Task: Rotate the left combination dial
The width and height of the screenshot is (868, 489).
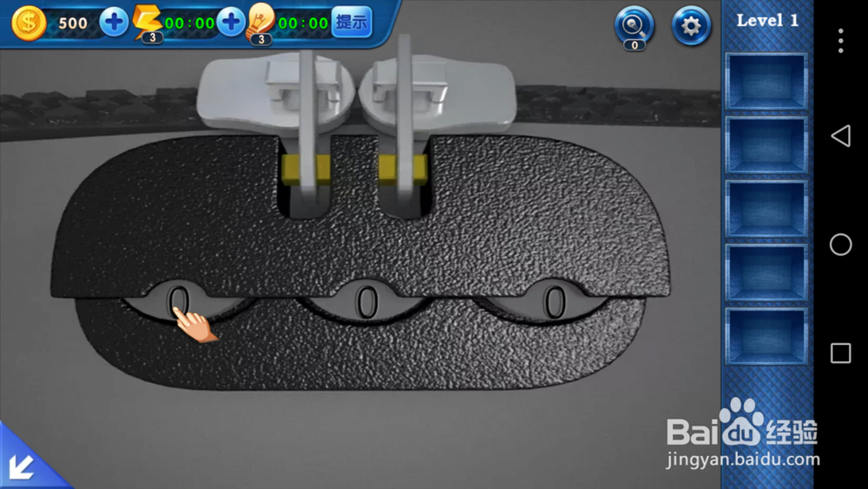Action: coord(179,303)
